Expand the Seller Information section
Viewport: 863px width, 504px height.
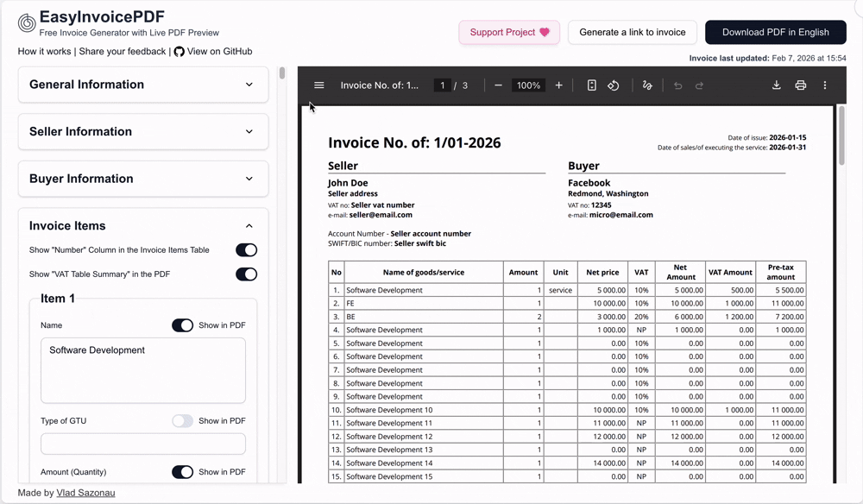pyautogui.click(x=143, y=131)
